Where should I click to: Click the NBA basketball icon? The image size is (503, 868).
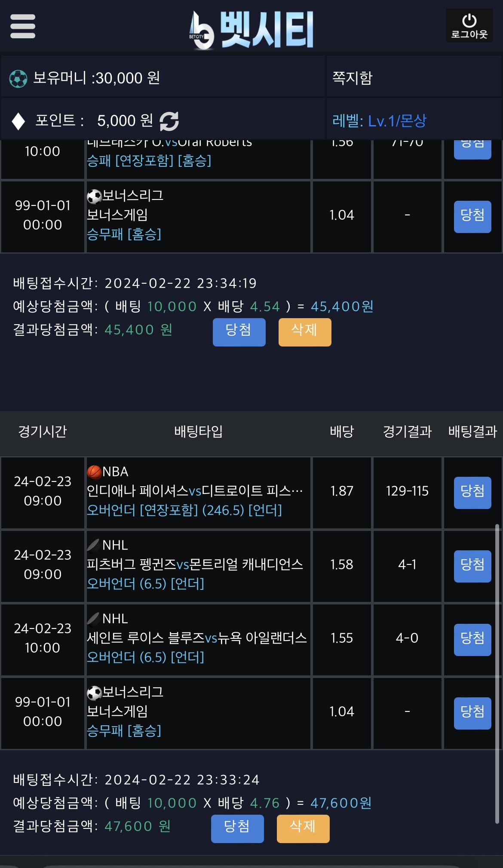(x=94, y=472)
